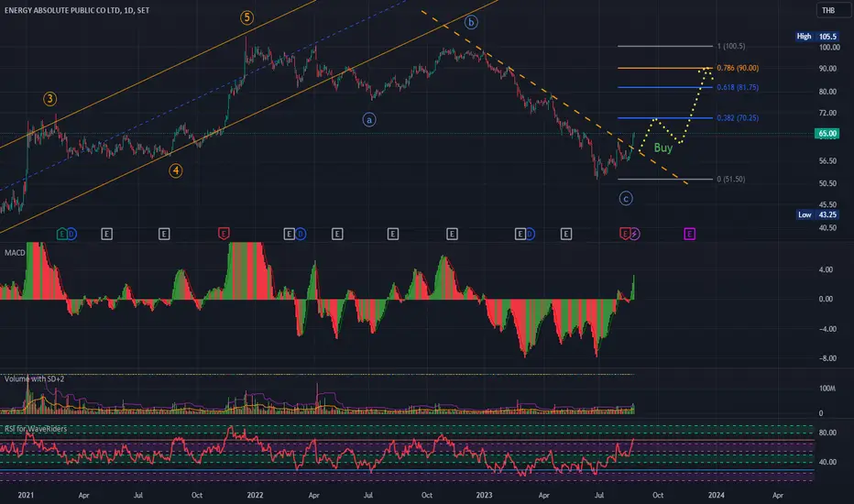
Task: Click the MACD indicator label
Action: 15,253
